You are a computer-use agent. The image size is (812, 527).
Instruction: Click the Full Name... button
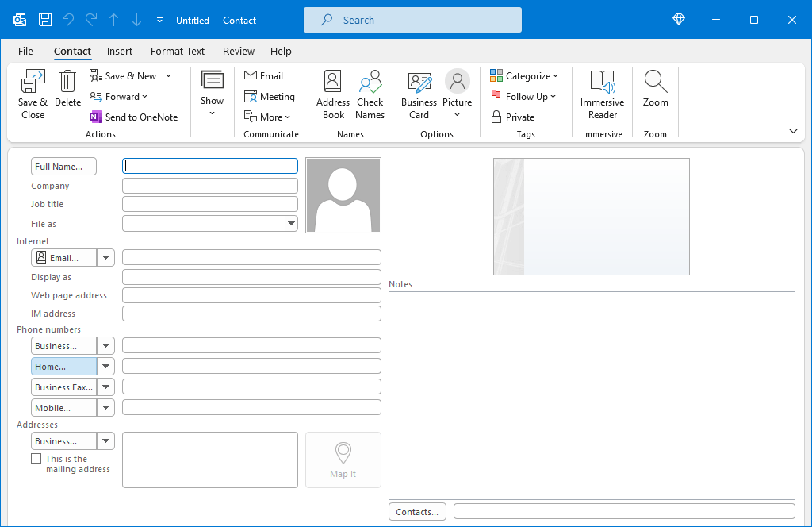(x=63, y=167)
